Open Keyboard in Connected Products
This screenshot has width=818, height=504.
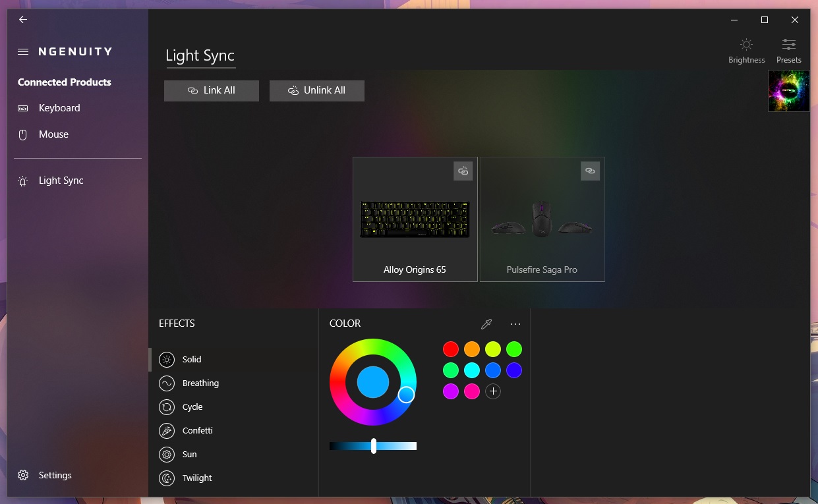click(x=59, y=108)
